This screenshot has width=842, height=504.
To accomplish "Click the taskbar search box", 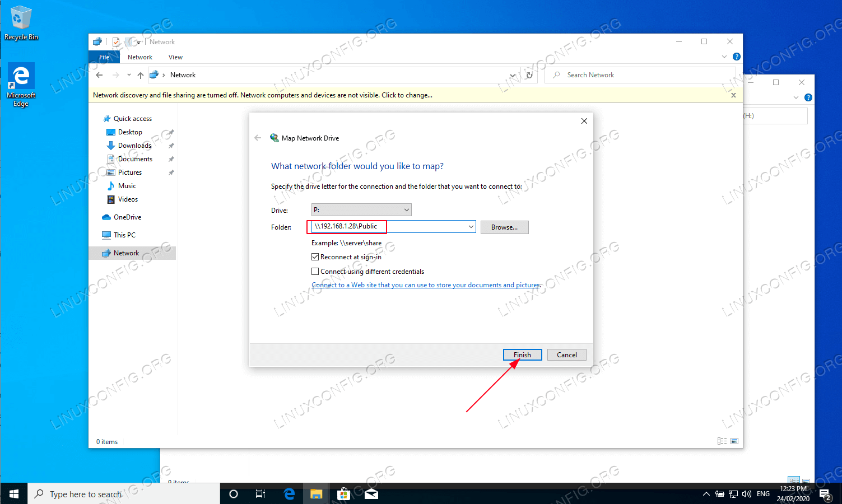I will click(x=124, y=493).
